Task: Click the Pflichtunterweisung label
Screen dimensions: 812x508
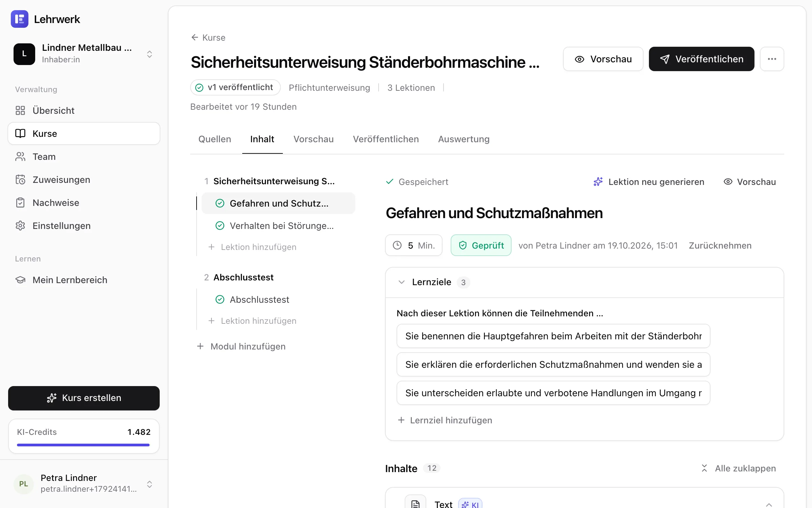Action: click(x=329, y=88)
